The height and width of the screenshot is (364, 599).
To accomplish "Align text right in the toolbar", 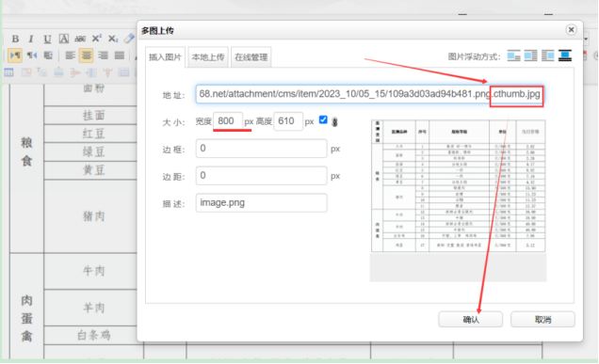I will (x=103, y=55).
